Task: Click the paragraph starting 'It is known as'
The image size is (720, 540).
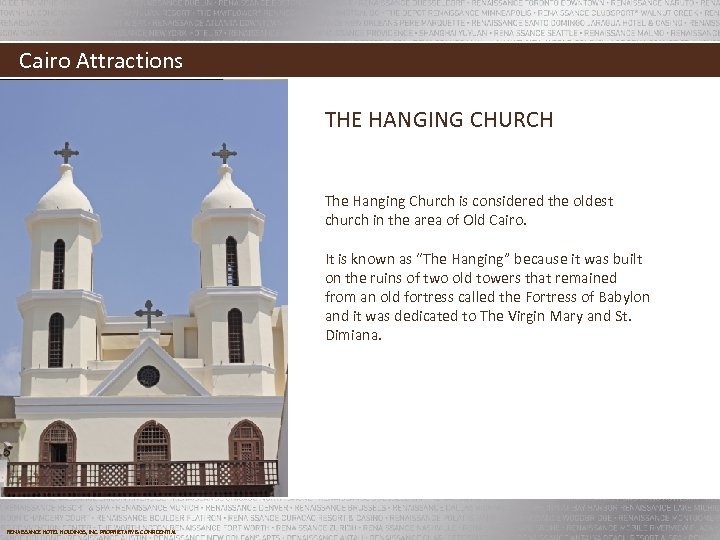Action: click(487, 297)
